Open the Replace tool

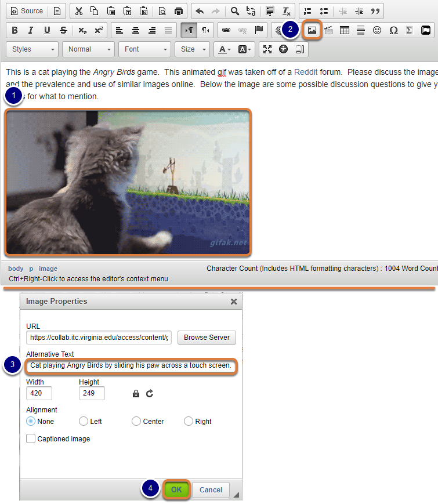pyautogui.click(x=251, y=11)
